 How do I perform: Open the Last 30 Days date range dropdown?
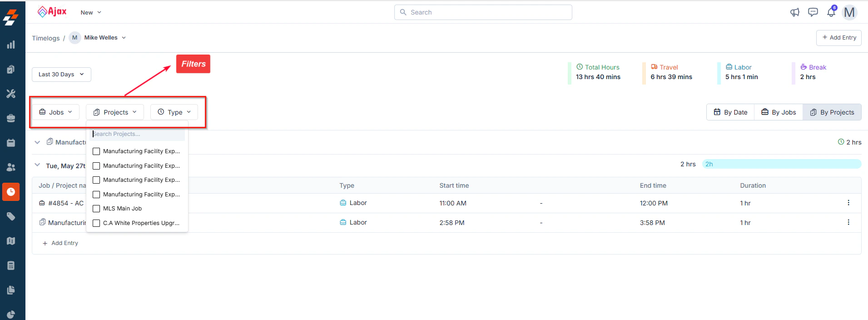coord(61,75)
